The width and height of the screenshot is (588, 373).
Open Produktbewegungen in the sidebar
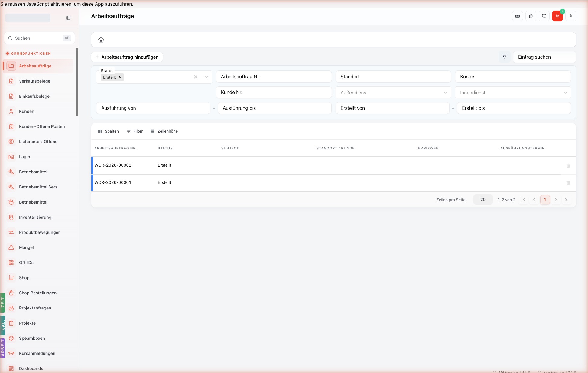(38, 232)
